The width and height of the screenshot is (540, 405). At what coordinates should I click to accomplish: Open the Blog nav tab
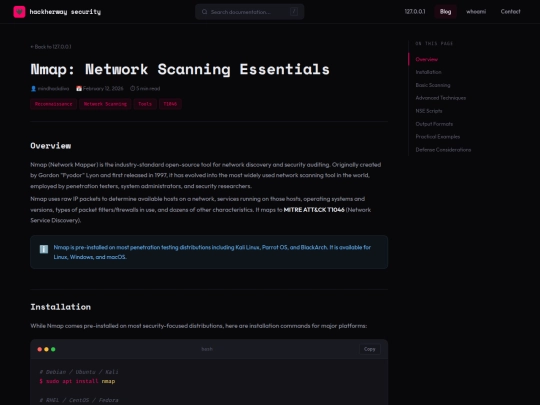coord(445,11)
